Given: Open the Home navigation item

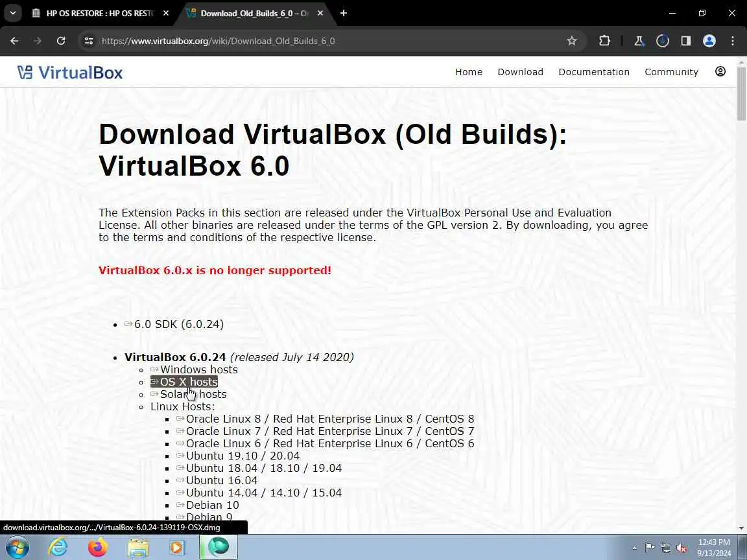Looking at the screenshot, I should (x=469, y=72).
